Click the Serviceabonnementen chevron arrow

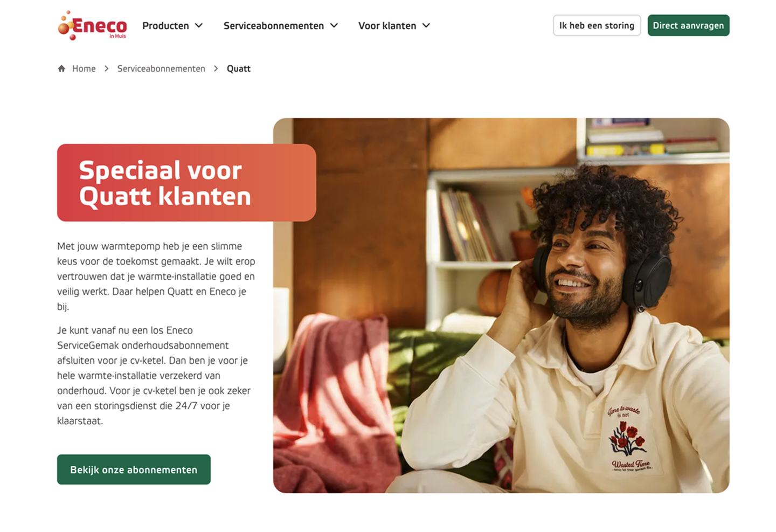tap(334, 25)
